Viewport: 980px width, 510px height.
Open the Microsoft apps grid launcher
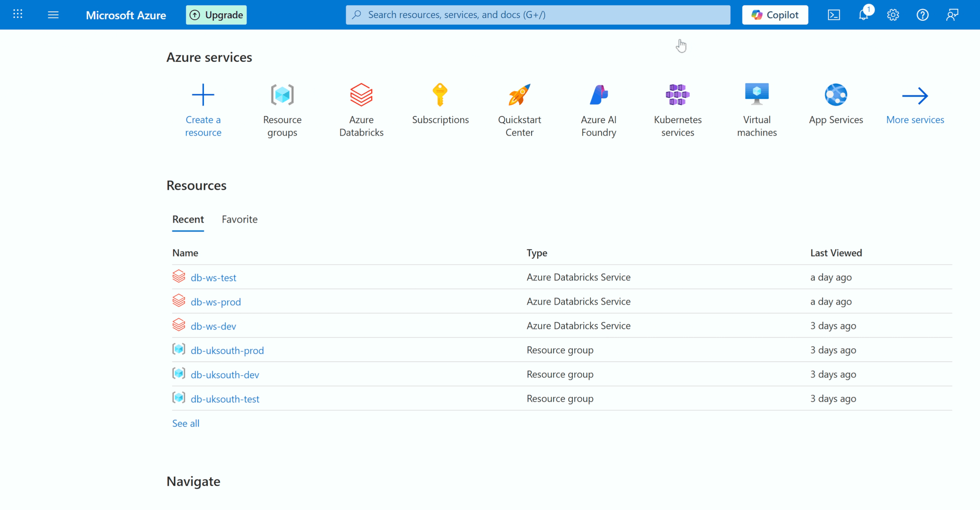[x=18, y=15]
